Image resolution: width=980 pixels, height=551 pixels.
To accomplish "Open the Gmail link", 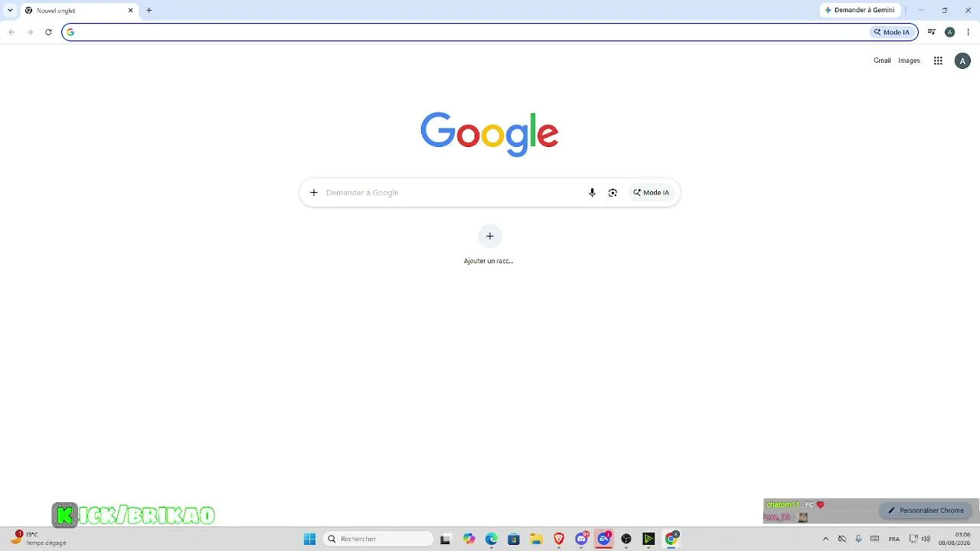I will pyautogui.click(x=882, y=60).
